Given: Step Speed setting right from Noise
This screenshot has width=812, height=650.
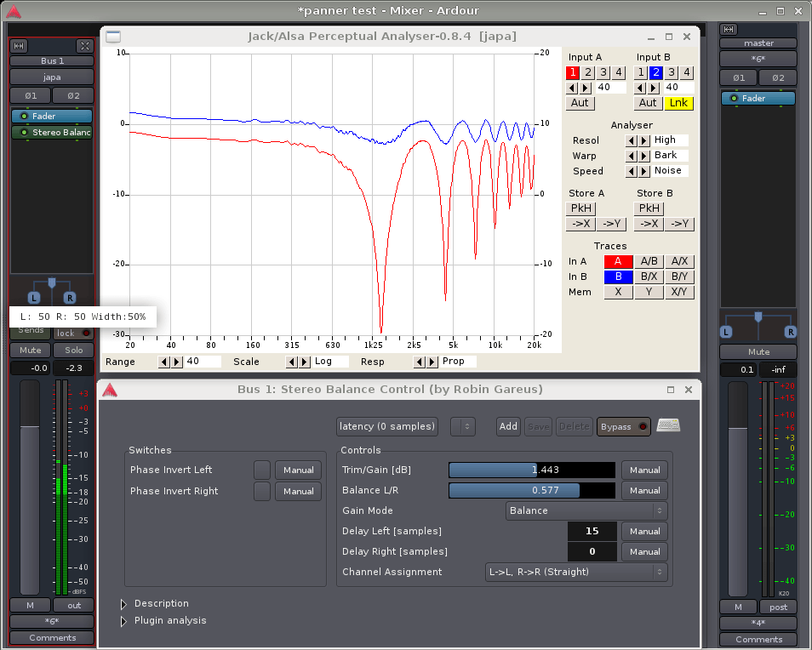Looking at the screenshot, I should pyautogui.click(x=643, y=171).
